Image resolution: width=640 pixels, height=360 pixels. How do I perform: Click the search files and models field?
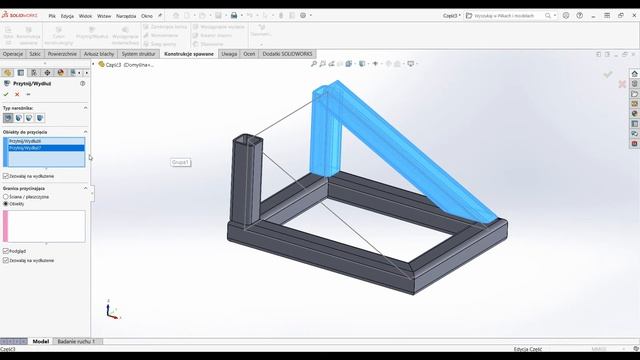[x=504, y=16]
